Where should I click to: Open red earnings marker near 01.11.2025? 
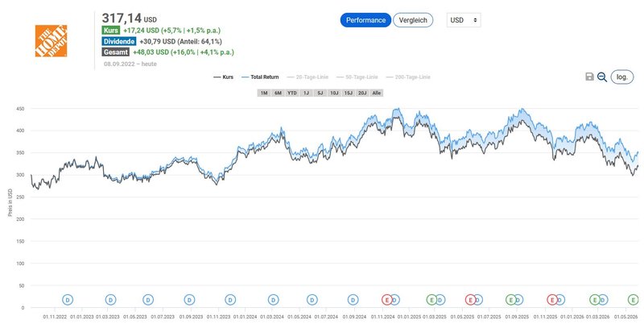(x=552, y=300)
